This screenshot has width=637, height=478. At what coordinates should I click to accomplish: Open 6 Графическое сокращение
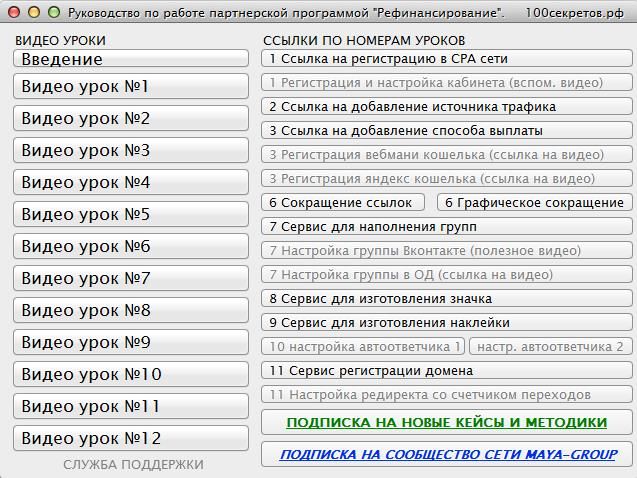tap(534, 203)
